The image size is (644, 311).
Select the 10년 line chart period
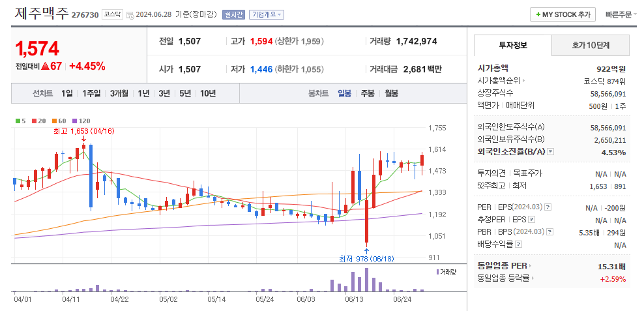pyautogui.click(x=208, y=93)
